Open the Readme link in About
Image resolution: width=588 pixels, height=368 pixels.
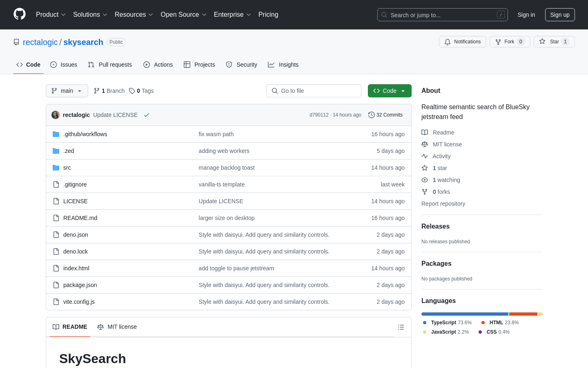438,132
